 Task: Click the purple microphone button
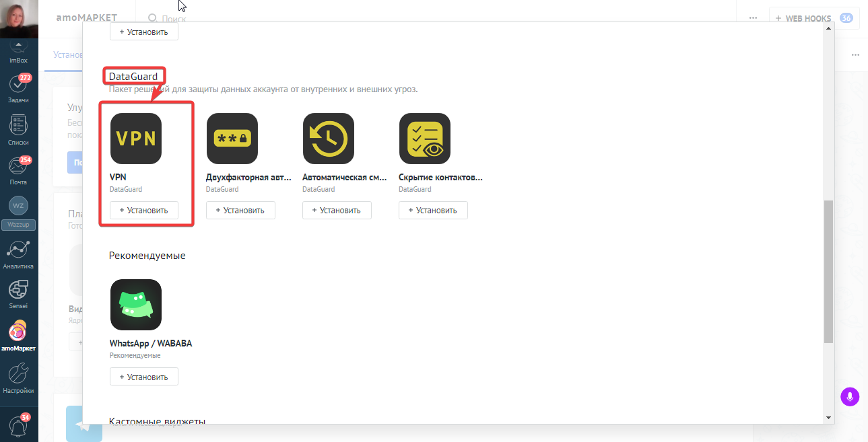850,397
